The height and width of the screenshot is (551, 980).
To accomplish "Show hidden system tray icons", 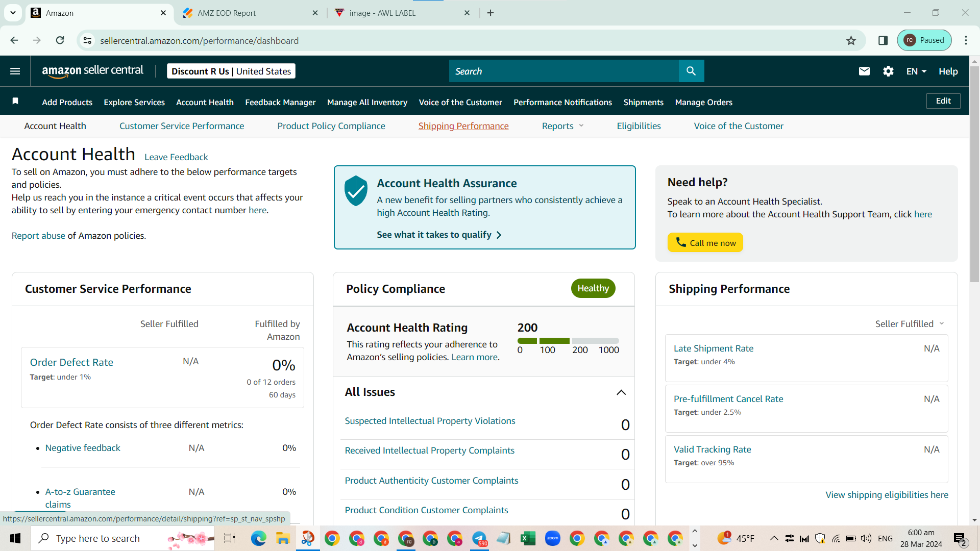I will tap(774, 538).
